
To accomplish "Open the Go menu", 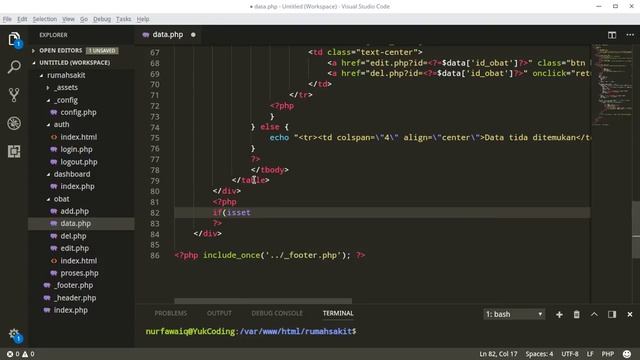I will (x=84, y=19).
